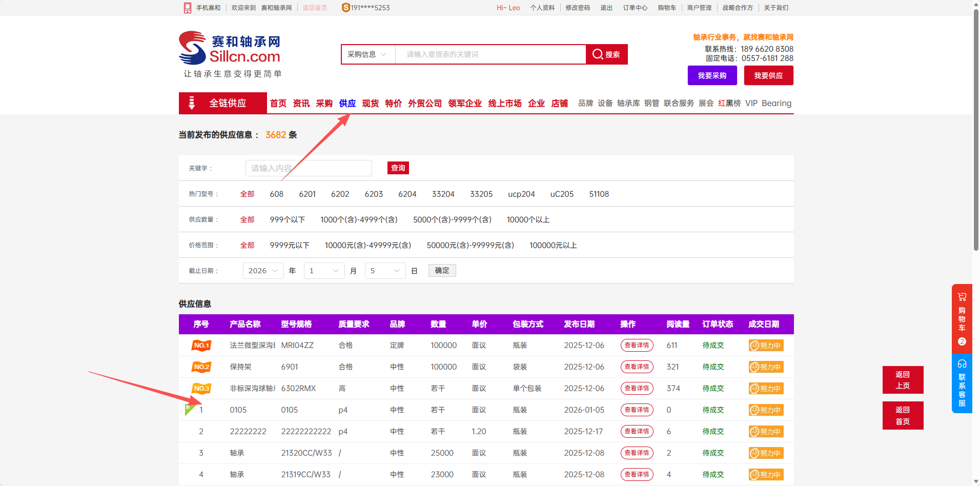Switch to the 现货 navigation tab
Viewport: 980px width, 486px height.
pyautogui.click(x=370, y=104)
